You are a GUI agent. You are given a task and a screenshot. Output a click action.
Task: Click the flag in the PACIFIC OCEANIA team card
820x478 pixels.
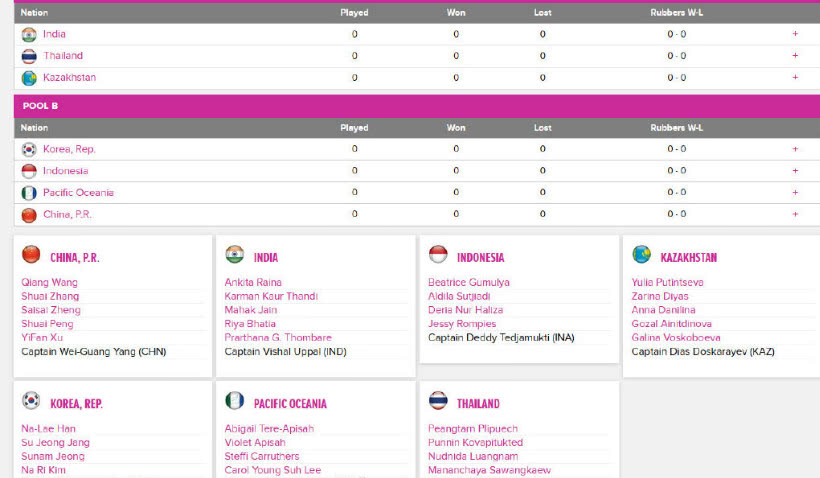tap(234, 401)
